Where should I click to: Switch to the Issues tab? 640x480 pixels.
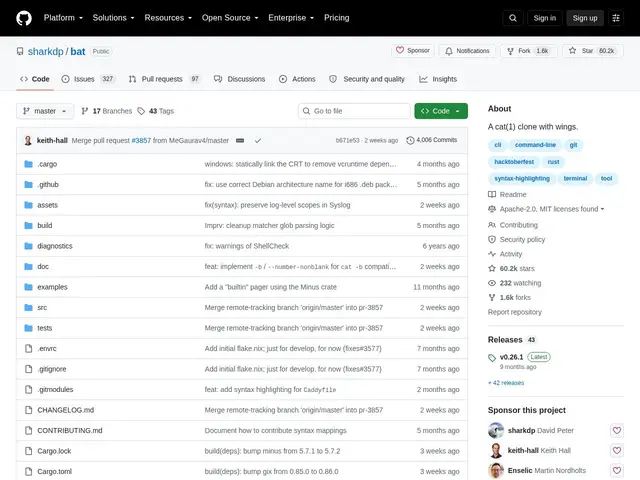tap(88, 79)
